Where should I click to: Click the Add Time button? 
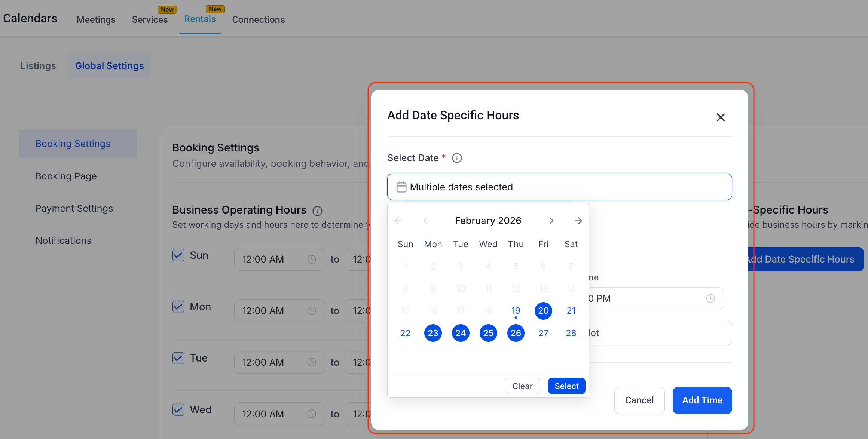[x=702, y=400]
